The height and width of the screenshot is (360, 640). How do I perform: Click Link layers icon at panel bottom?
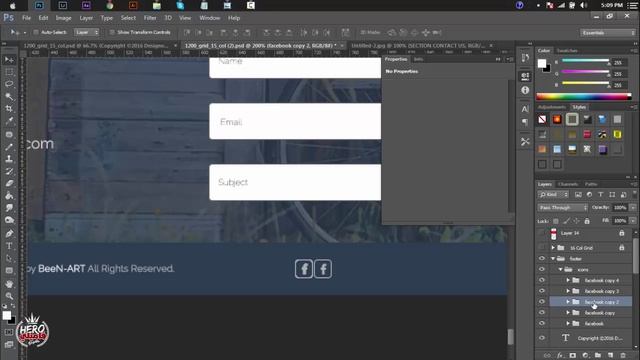click(547, 355)
